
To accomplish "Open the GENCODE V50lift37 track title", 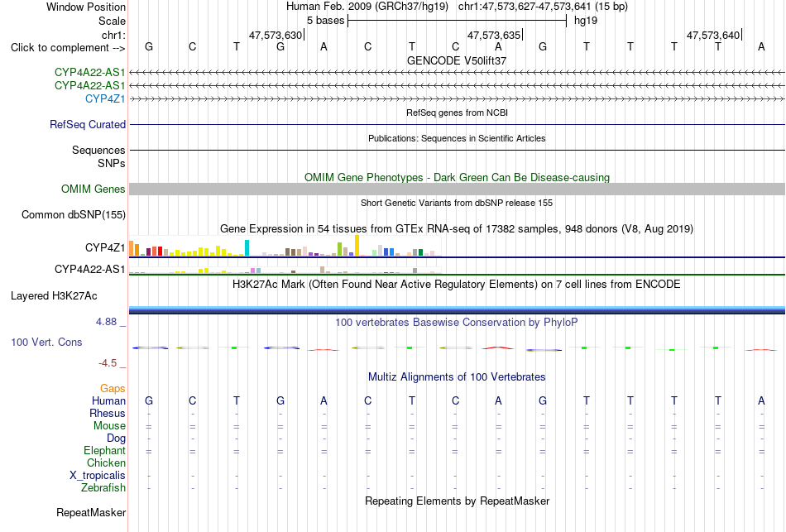I will [x=457, y=60].
